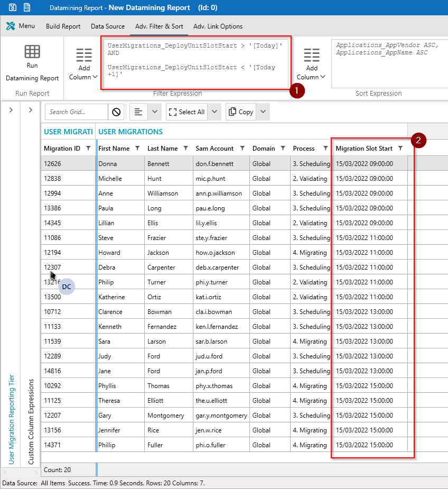Sort by Migration ID column header
The width and height of the screenshot is (448, 489).
62,149
